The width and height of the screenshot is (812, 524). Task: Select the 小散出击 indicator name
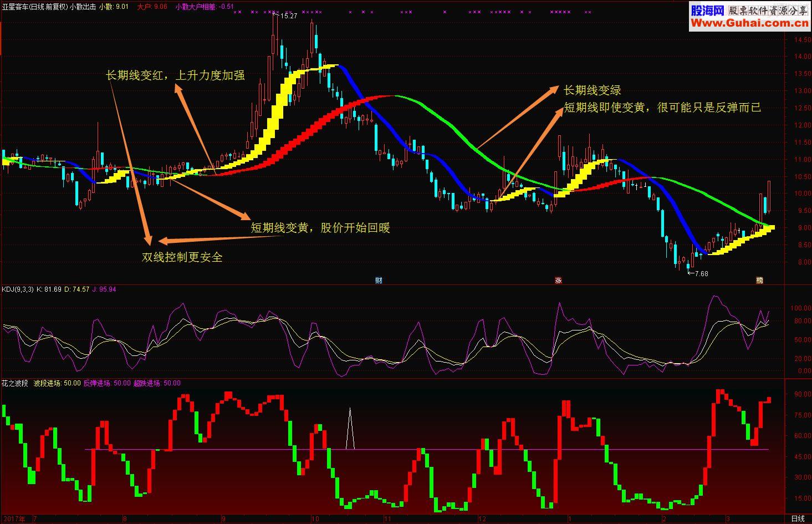[x=83, y=7]
